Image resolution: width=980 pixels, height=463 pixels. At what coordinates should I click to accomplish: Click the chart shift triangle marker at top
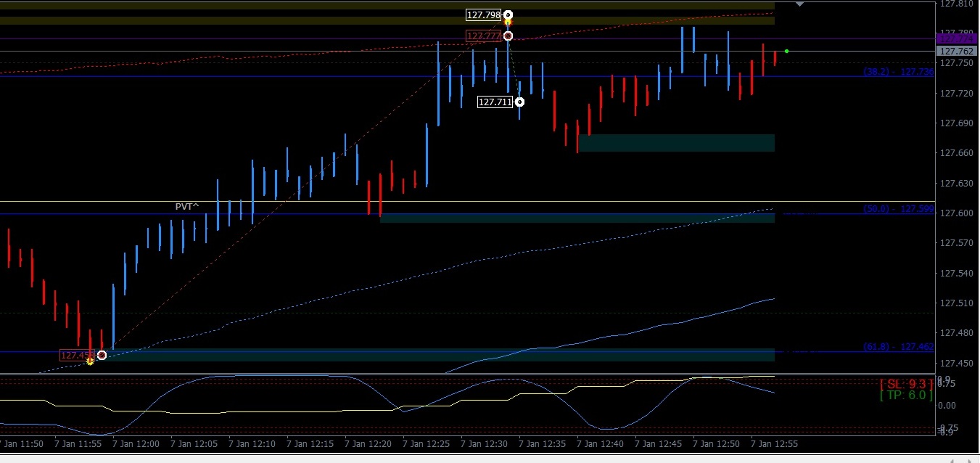[799, 4]
